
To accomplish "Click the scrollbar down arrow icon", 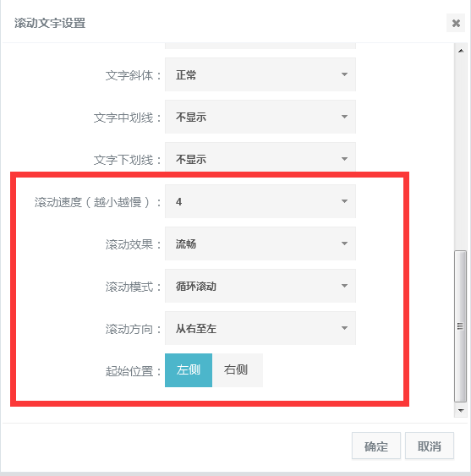I will [x=461, y=410].
